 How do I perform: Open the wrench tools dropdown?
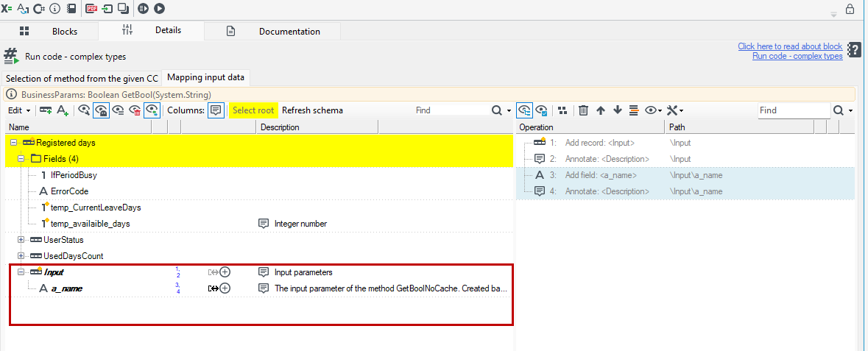pyautogui.click(x=675, y=110)
